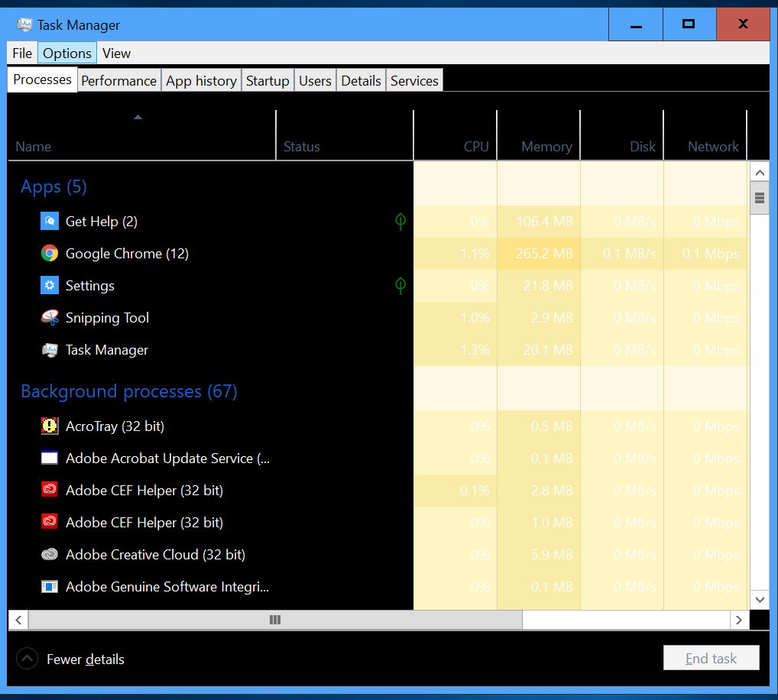Image resolution: width=778 pixels, height=700 pixels.
Task: Click the Get Help app icon
Action: coord(49,222)
